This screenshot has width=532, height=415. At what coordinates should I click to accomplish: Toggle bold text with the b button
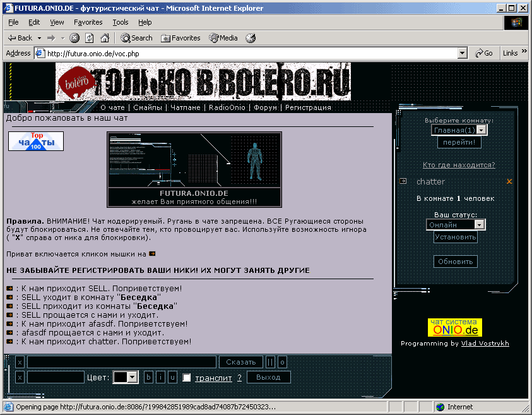(x=148, y=377)
